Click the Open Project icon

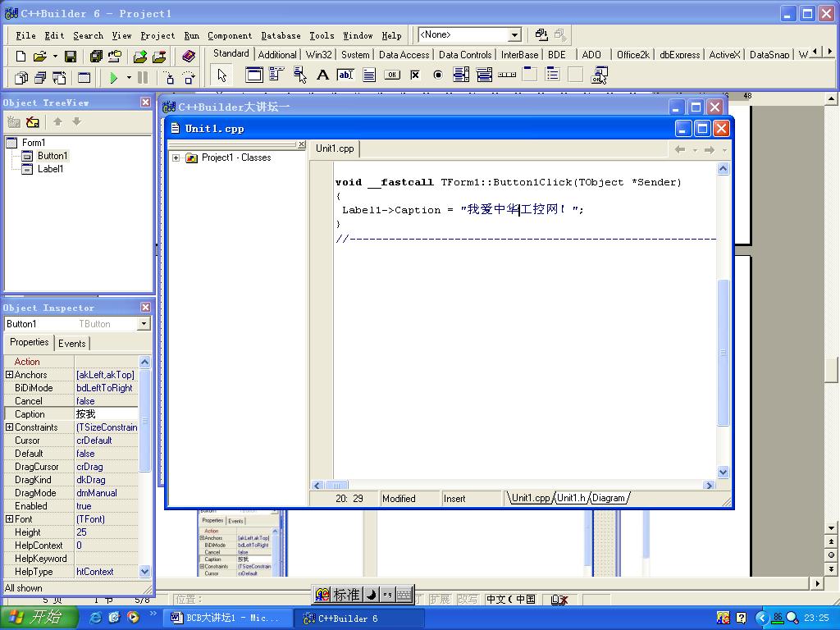tap(115, 56)
